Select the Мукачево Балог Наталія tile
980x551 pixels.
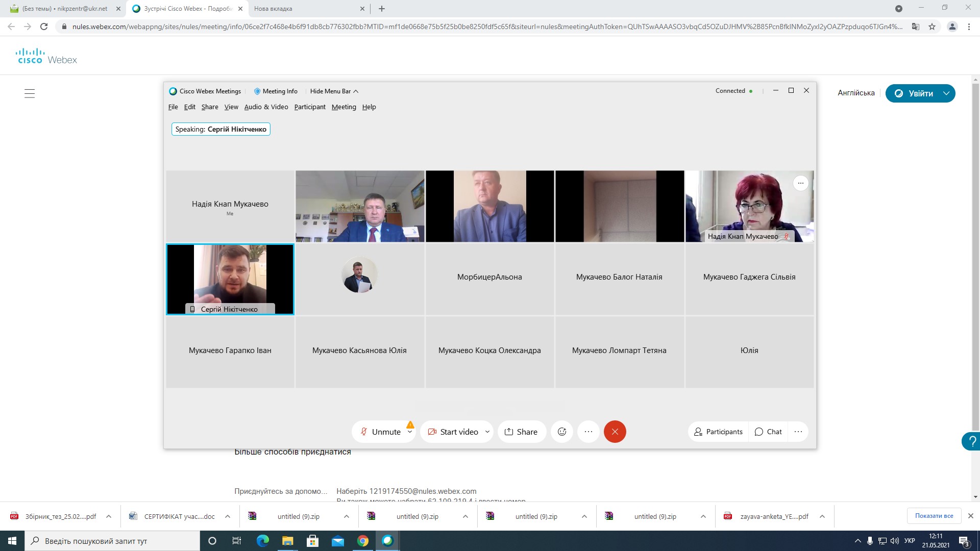pyautogui.click(x=619, y=279)
